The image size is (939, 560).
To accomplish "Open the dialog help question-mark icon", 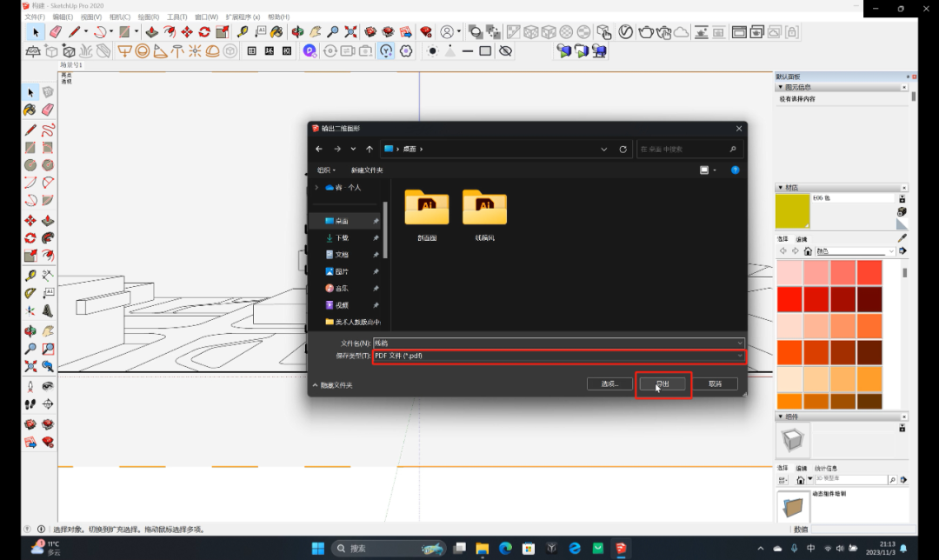I will (735, 170).
